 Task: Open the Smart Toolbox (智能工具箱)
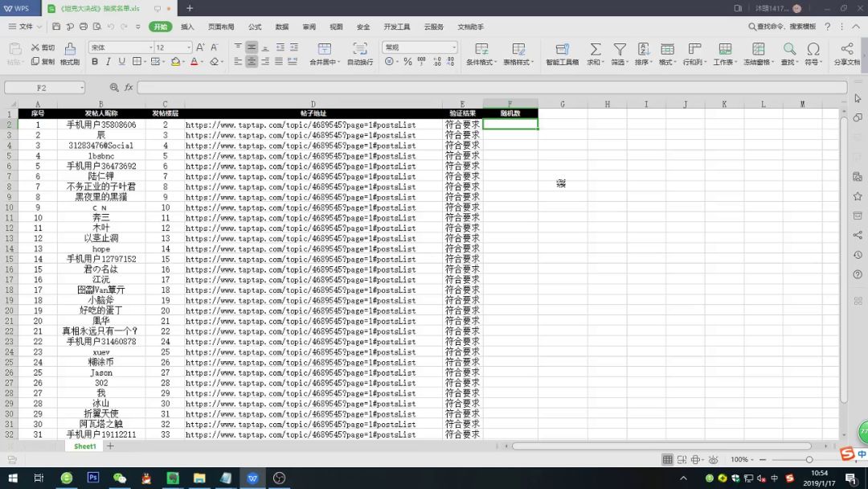click(563, 54)
